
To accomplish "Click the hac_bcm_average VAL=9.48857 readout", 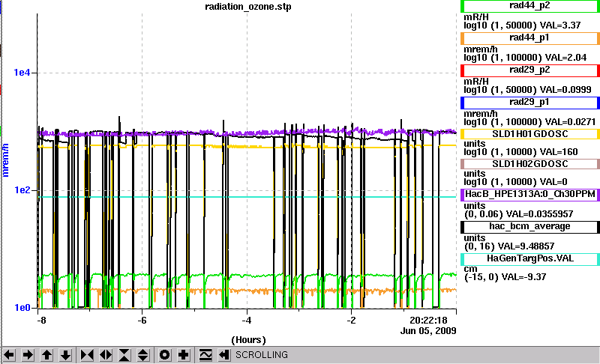I will 526,246.
